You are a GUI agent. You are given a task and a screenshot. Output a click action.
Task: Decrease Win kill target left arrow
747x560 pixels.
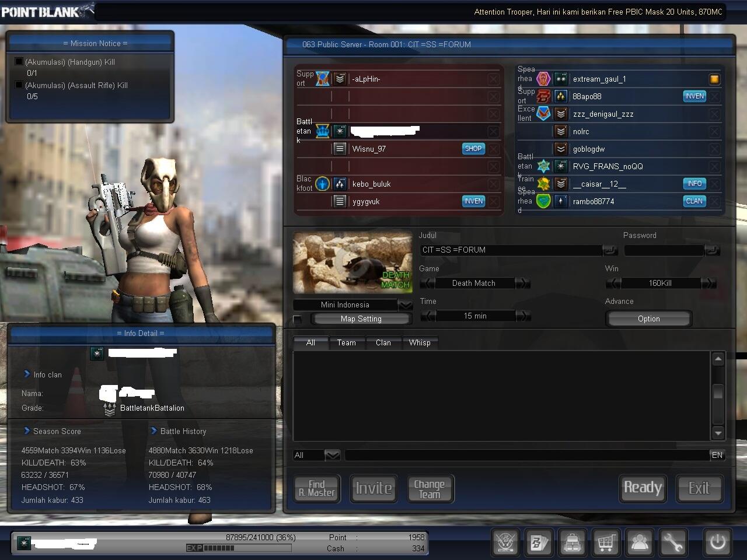tap(614, 283)
